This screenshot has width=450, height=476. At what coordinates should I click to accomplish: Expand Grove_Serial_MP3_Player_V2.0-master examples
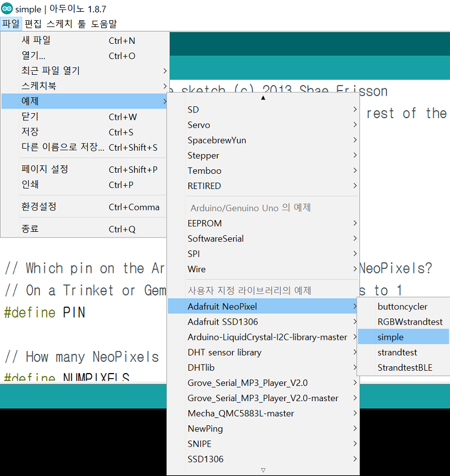(263, 398)
